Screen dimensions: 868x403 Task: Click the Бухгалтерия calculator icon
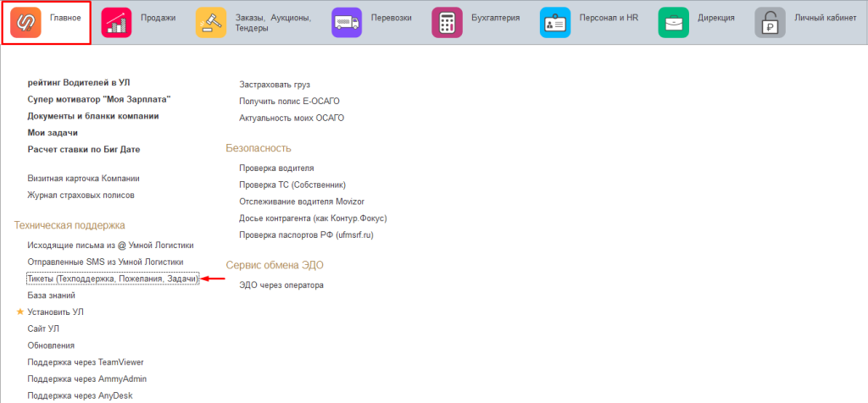447,23
